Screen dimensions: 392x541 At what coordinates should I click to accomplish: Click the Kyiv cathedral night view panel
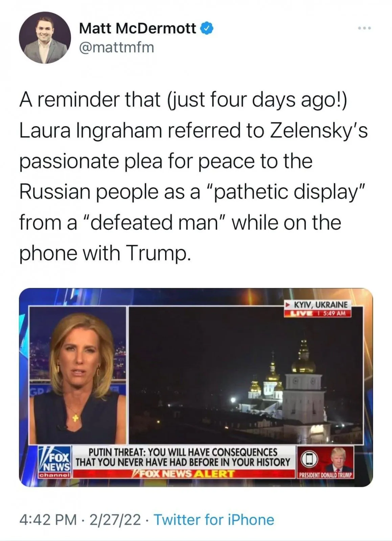pos(246,375)
